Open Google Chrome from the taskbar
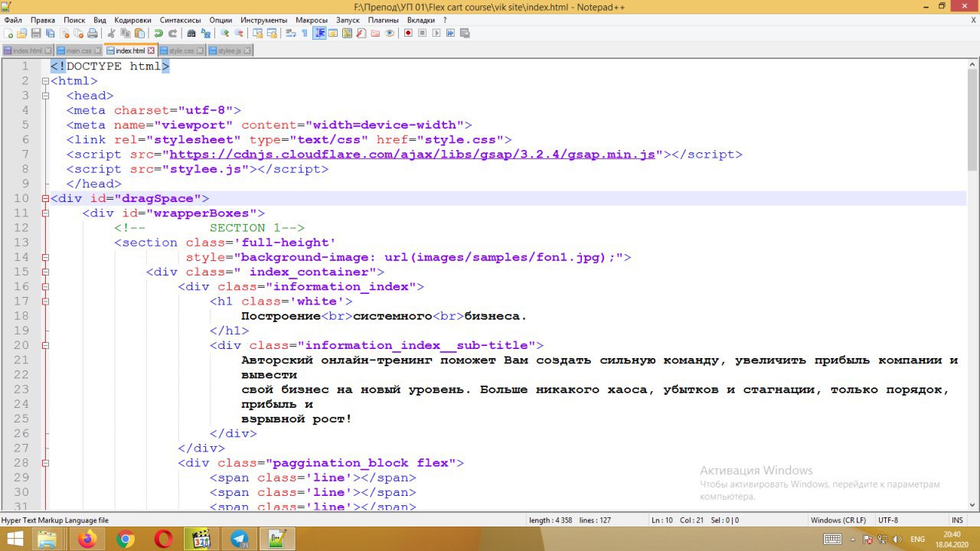This screenshot has width=980, height=551. pos(126,539)
